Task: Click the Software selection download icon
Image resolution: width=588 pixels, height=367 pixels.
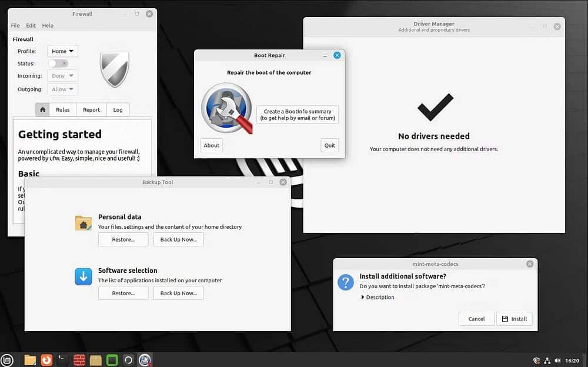Action: (x=83, y=276)
